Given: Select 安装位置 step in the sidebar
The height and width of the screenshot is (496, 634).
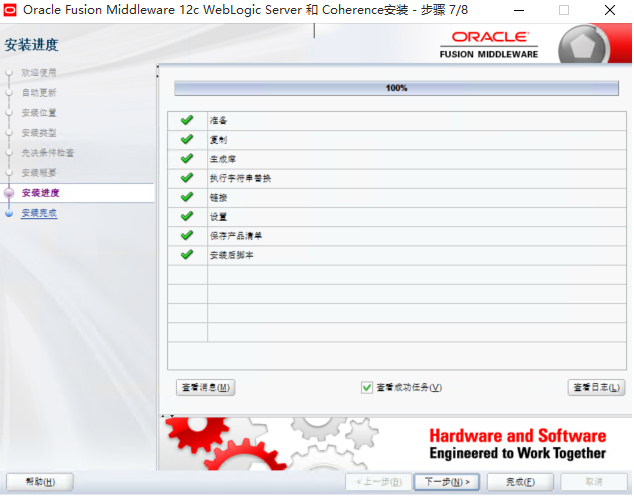Looking at the screenshot, I should point(39,113).
